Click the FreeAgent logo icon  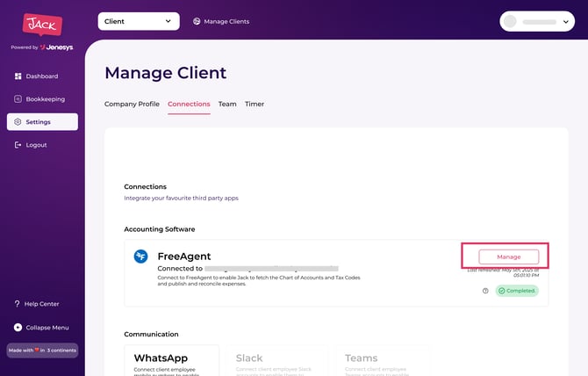click(x=140, y=257)
